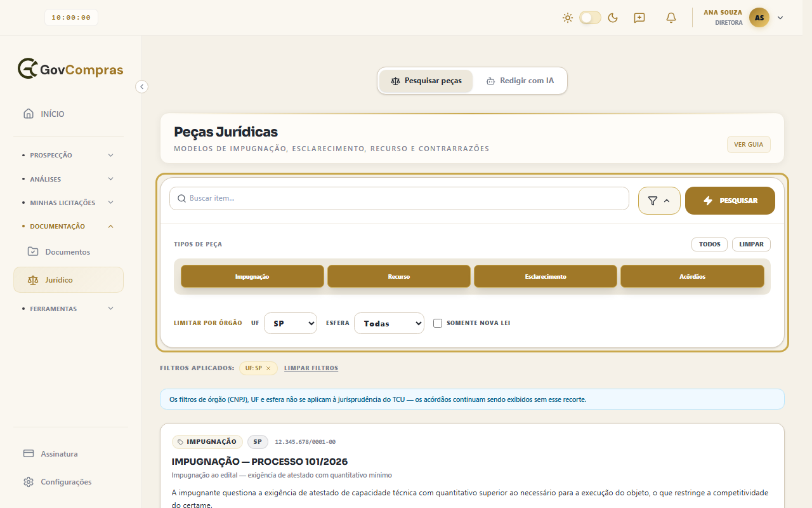Click the Jurídico scales icon in sidebar
812x508 pixels.
33,279
